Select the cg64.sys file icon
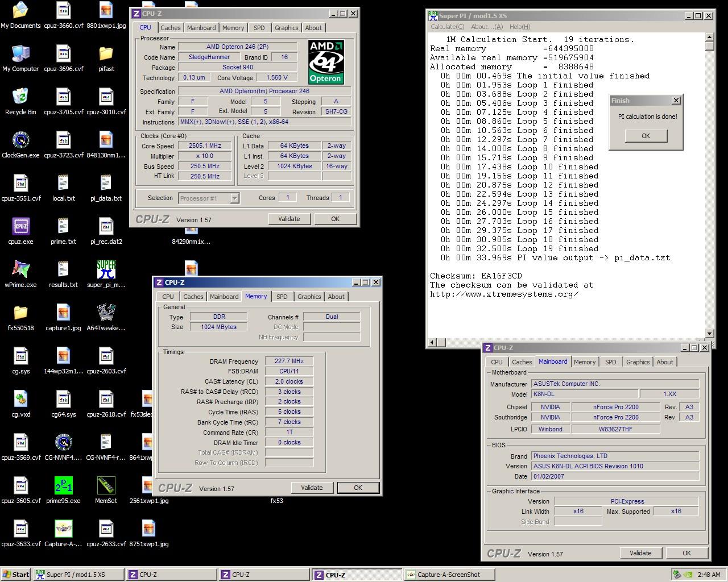The height and width of the screenshot is (582, 728). click(x=63, y=399)
